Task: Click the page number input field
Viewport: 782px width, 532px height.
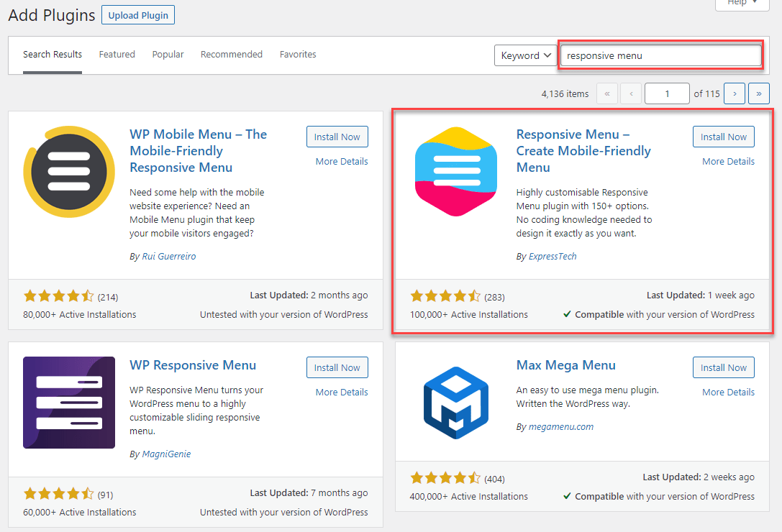Action: (667, 93)
